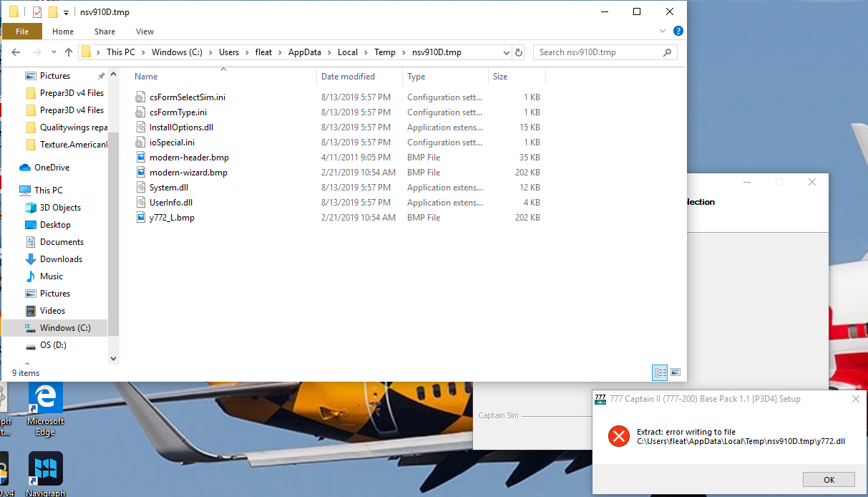Open recent locations with address bar chevron

coord(507,52)
